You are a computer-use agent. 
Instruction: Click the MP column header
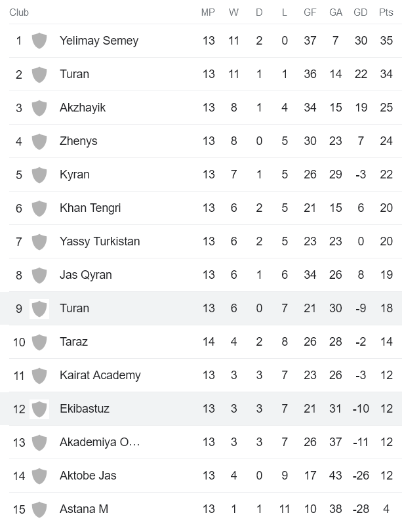[209, 11]
